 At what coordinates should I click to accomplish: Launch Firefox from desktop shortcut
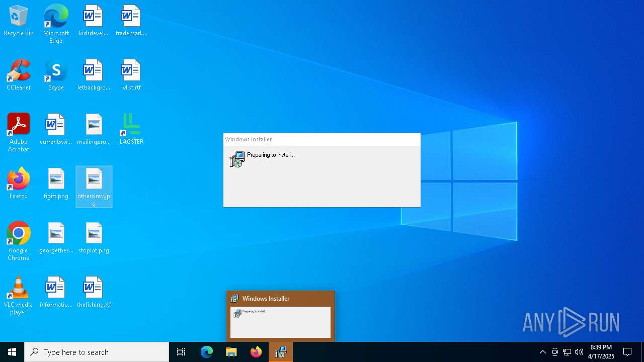point(19,184)
